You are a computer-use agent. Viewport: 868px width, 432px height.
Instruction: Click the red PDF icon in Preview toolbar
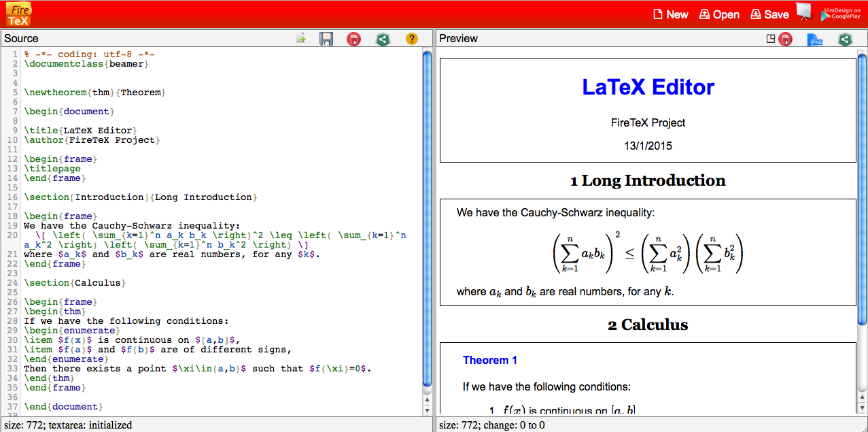point(786,39)
